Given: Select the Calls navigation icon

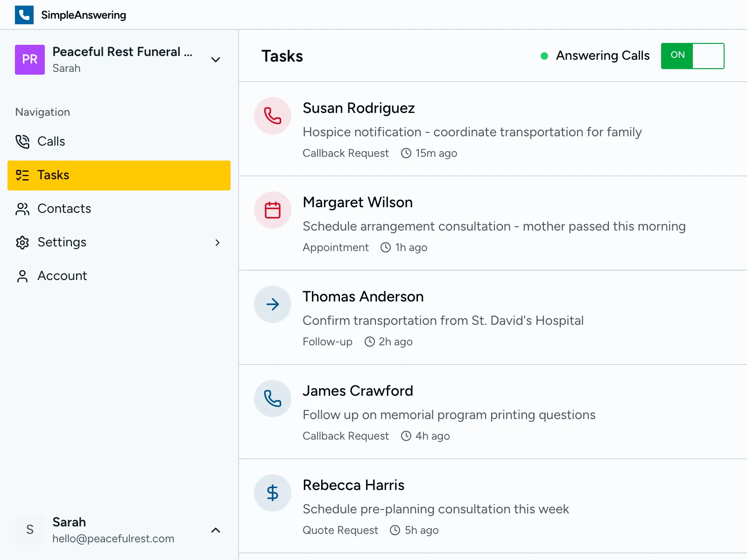Looking at the screenshot, I should [22, 141].
